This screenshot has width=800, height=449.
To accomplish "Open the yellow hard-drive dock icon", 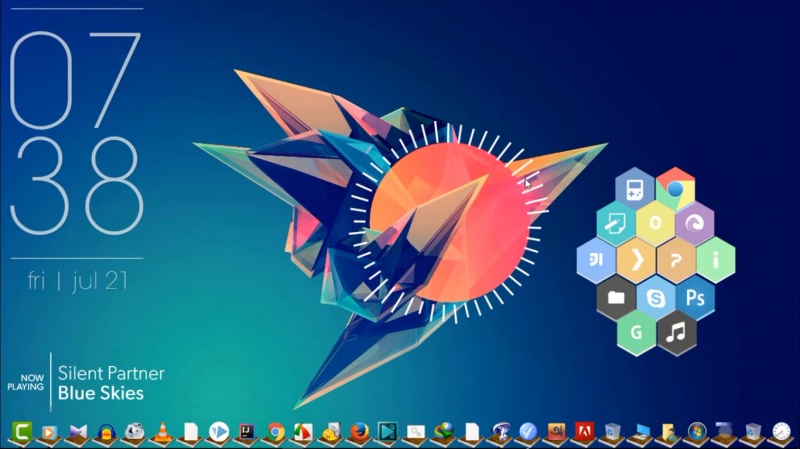I will [332, 432].
